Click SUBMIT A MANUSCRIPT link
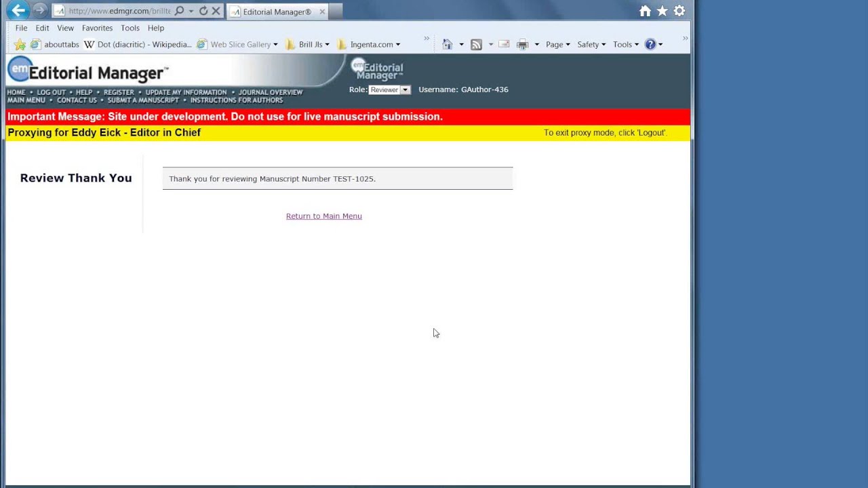The width and height of the screenshot is (868, 488). (143, 100)
